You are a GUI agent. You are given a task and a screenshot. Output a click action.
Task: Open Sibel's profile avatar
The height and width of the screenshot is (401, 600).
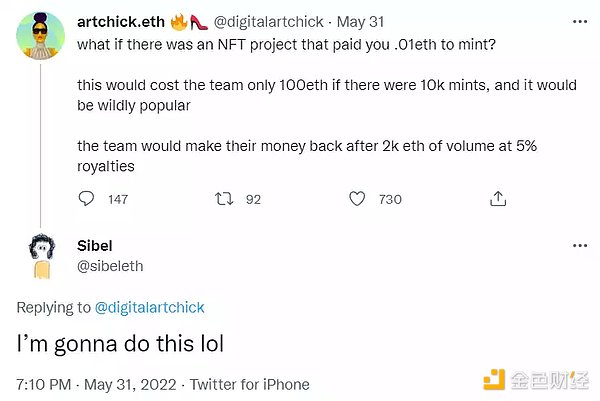[x=41, y=256]
